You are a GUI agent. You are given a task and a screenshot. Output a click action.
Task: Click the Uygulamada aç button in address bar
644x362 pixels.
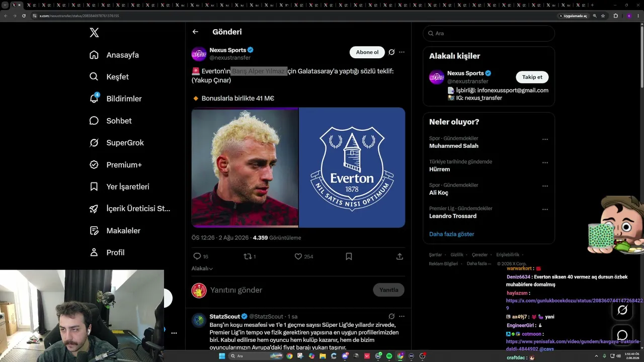573,16
